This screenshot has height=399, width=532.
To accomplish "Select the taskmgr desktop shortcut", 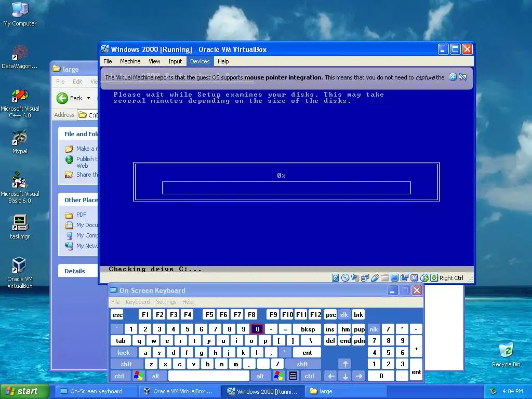I will (20, 227).
